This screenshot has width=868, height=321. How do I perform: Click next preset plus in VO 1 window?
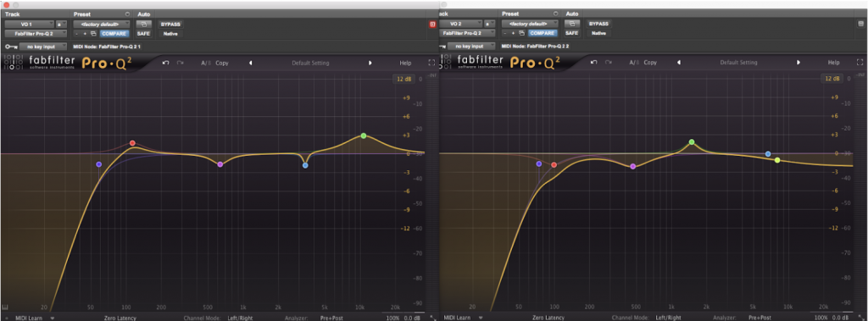pos(85,33)
